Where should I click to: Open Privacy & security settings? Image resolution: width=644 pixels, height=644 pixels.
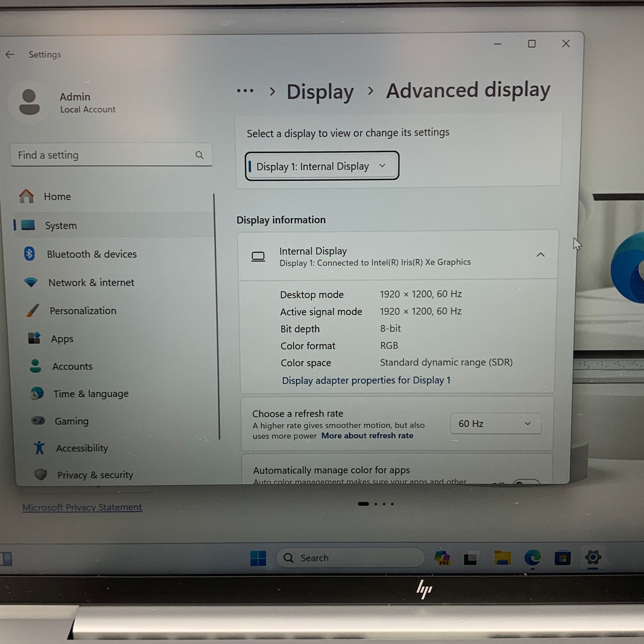pyautogui.click(x=95, y=475)
